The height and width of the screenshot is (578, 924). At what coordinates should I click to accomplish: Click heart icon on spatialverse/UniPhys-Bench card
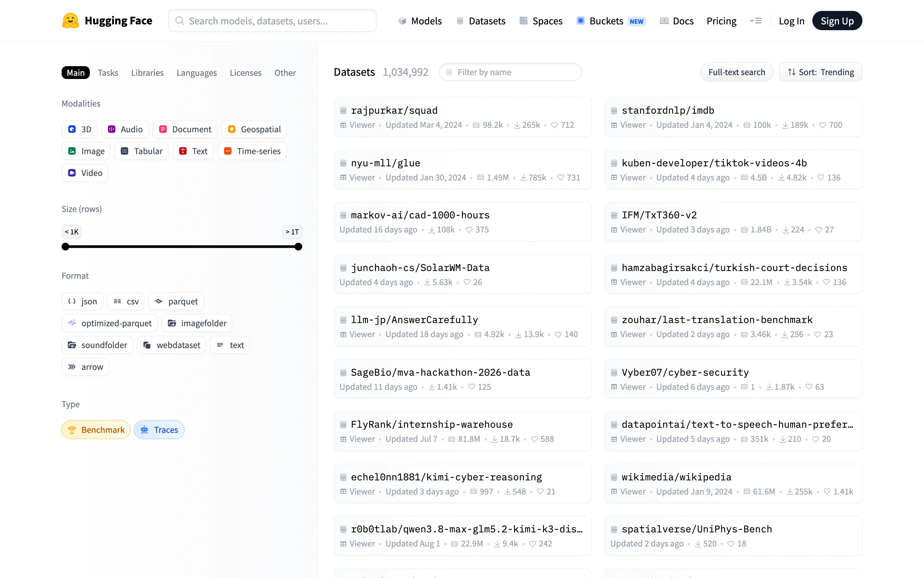coord(731,544)
